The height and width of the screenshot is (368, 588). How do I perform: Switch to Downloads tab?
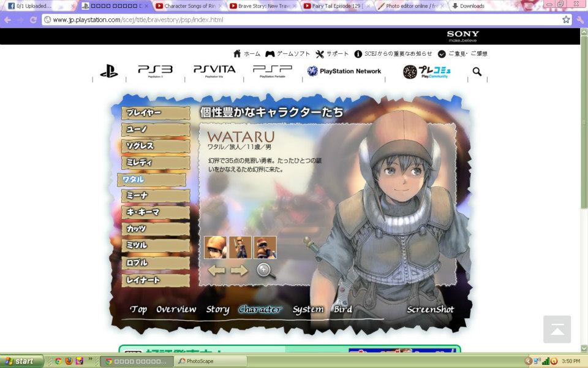pyautogui.click(x=484, y=6)
